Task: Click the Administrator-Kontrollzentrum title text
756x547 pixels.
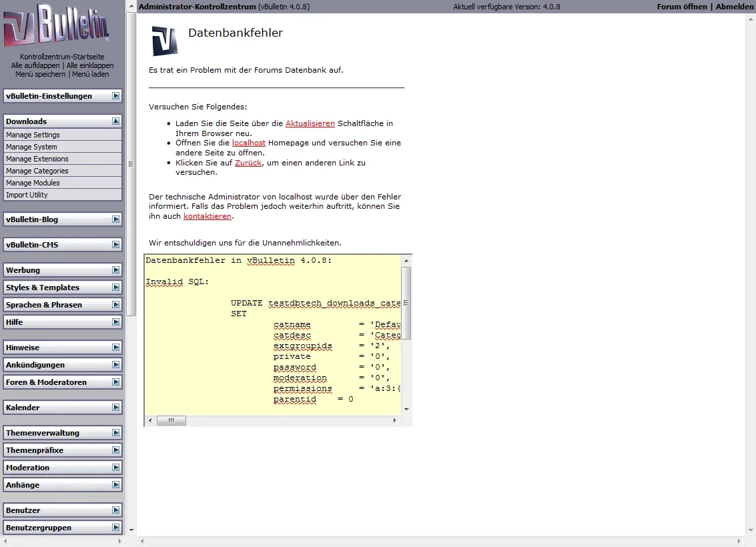Action: pos(198,7)
